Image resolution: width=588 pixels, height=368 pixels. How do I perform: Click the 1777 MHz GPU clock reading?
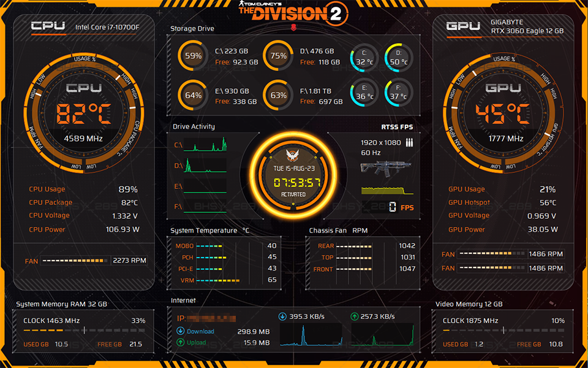[506, 139]
